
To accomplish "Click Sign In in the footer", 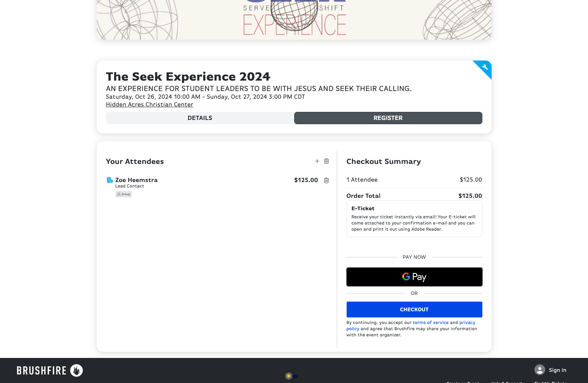I will pyautogui.click(x=558, y=370).
